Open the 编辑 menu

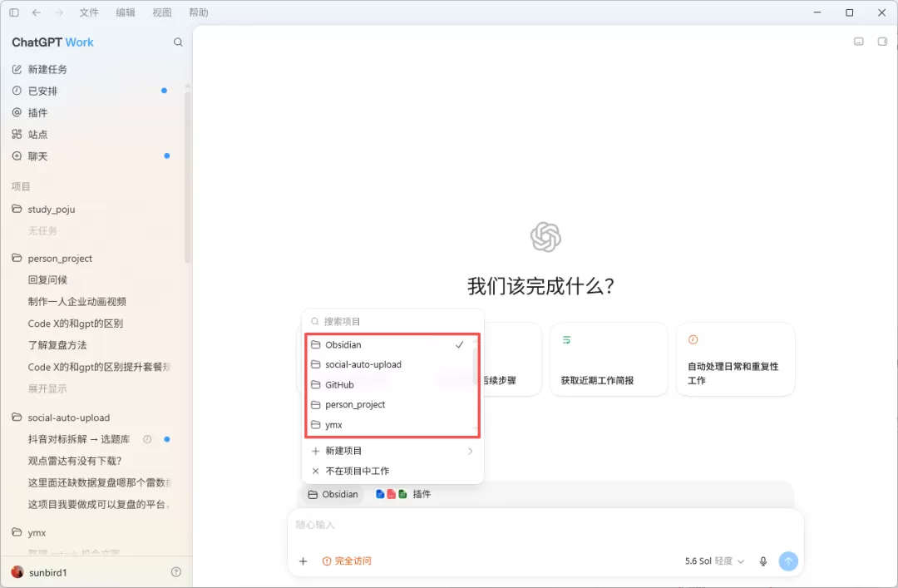click(126, 12)
